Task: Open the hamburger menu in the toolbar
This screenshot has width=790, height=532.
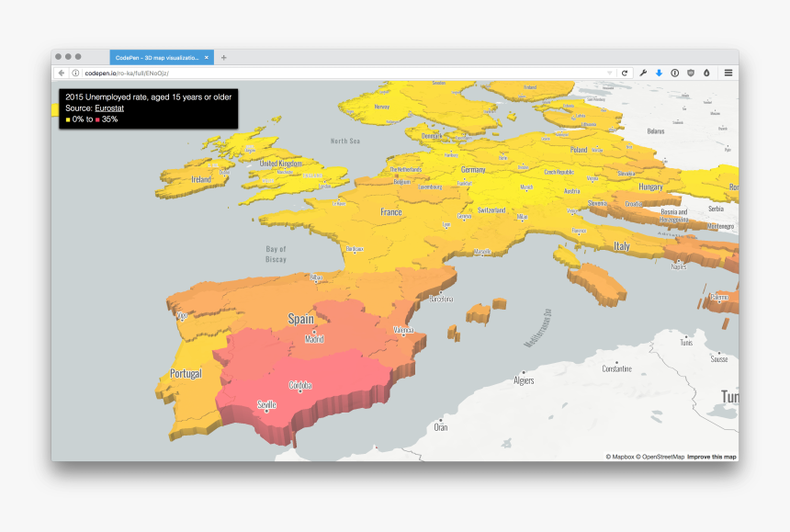Action: [728, 73]
